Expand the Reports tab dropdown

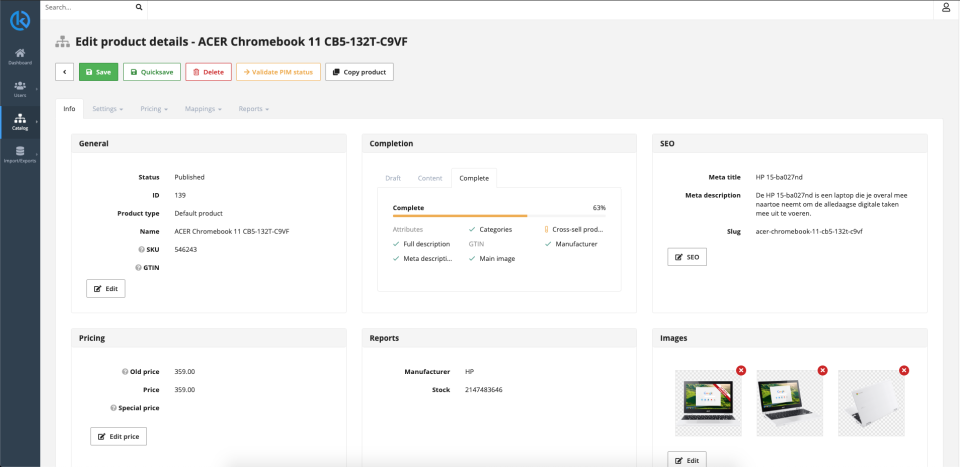(254, 109)
